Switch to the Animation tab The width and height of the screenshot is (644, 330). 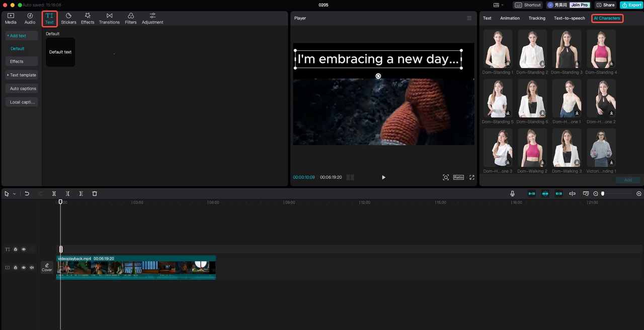click(510, 18)
